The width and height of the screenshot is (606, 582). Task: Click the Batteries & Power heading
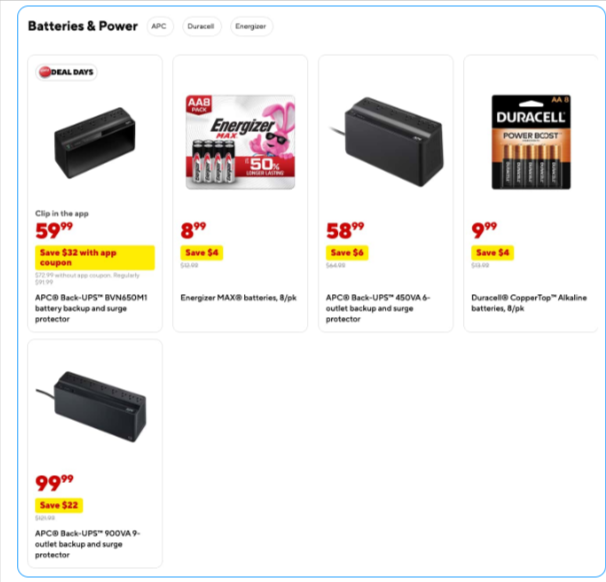[x=83, y=26]
